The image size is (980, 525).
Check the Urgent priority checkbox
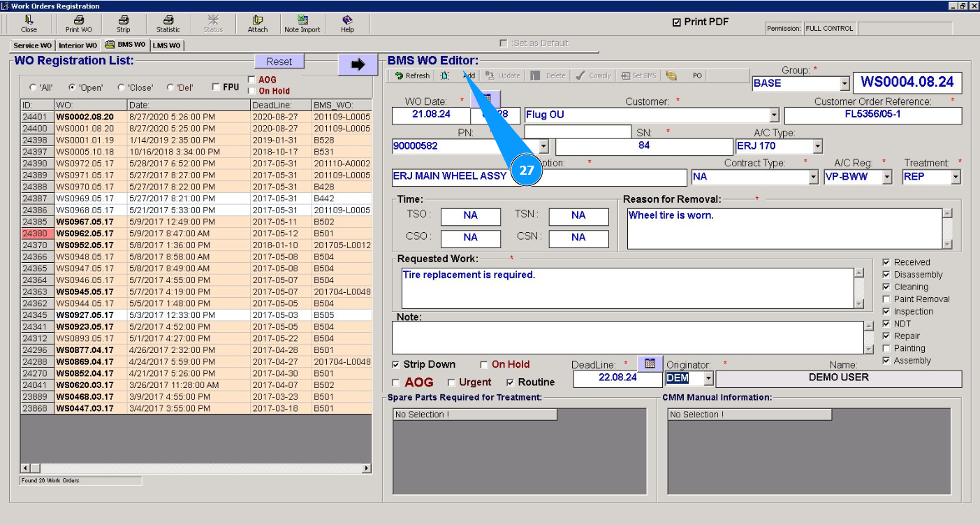tap(451, 382)
